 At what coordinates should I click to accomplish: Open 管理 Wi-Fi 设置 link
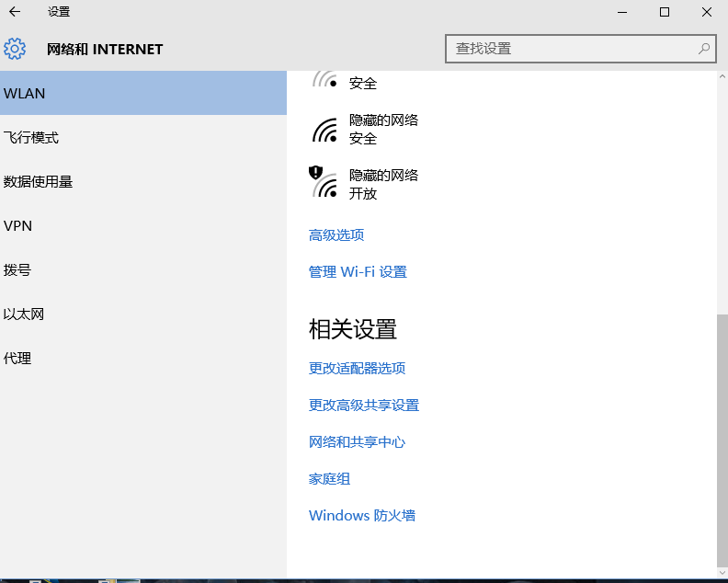click(x=358, y=272)
